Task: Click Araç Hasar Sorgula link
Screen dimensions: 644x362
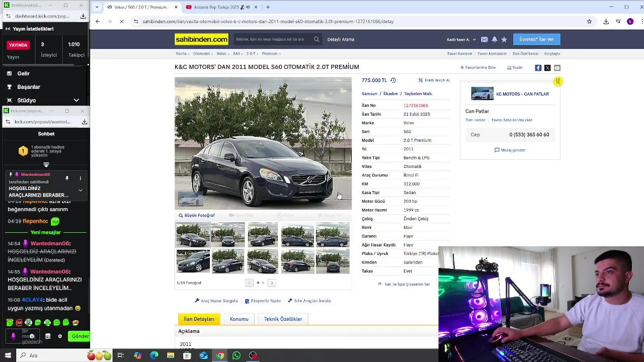Action: tap(216, 301)
